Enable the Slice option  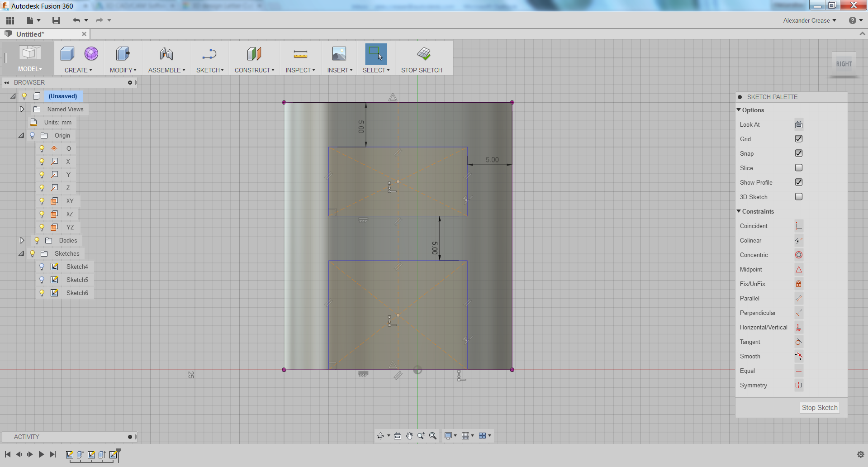click(x=799, y=167)
